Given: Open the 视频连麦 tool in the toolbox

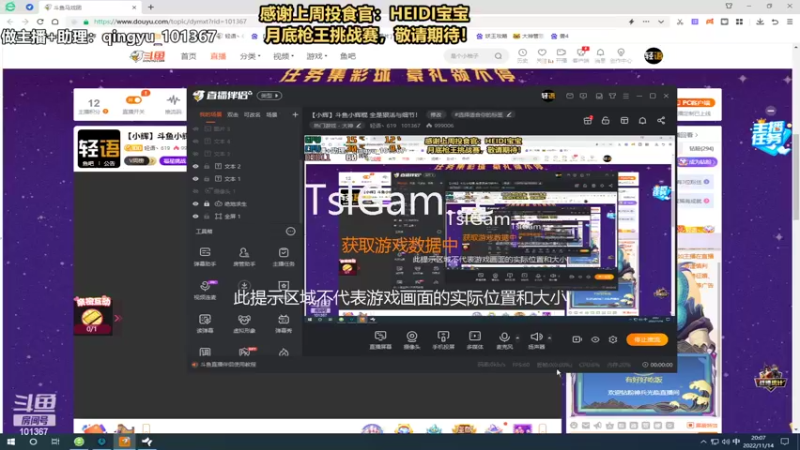Looking at the screenshot, I should coord(205,290).
